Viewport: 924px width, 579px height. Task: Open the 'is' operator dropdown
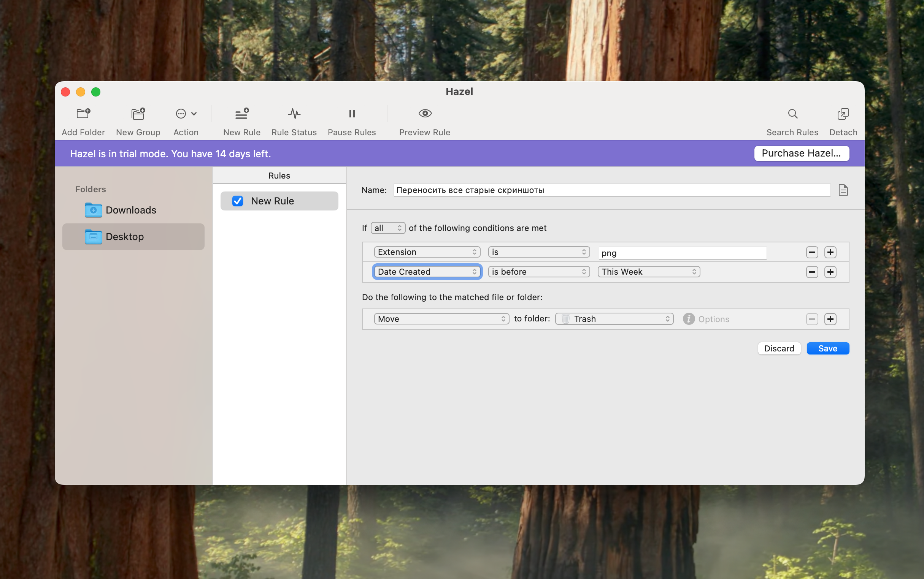[538, 252]
